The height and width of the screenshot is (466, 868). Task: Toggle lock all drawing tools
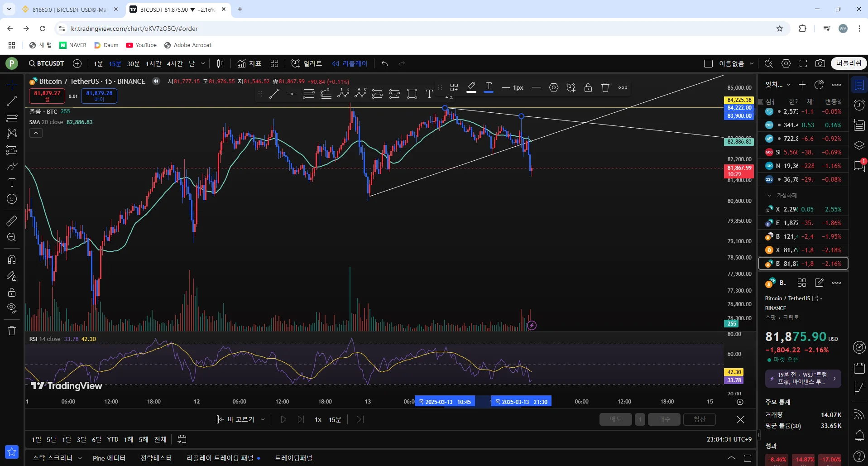[x=12, y=292]
